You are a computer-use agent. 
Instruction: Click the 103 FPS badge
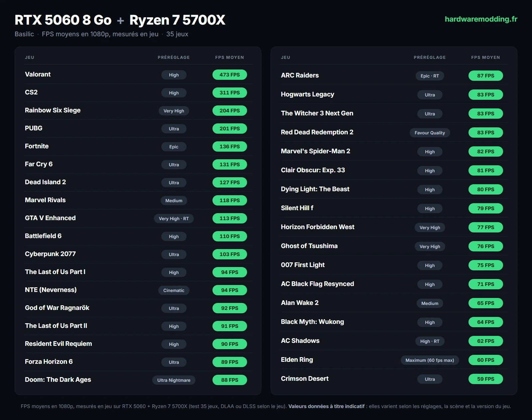point(229,254)
